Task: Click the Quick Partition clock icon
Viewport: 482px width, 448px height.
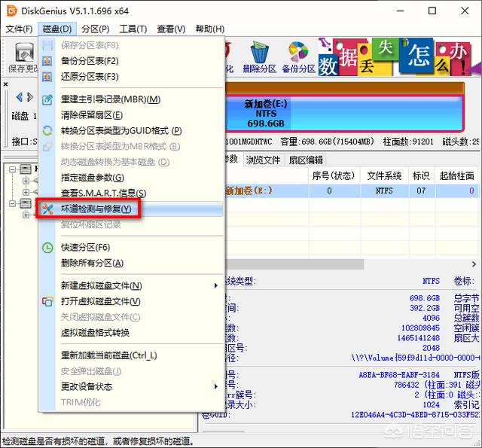Action: tap(47, 248)
